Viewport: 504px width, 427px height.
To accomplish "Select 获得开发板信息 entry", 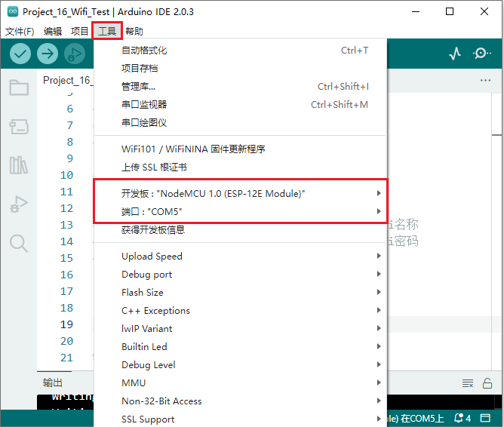I will (241, 230).
